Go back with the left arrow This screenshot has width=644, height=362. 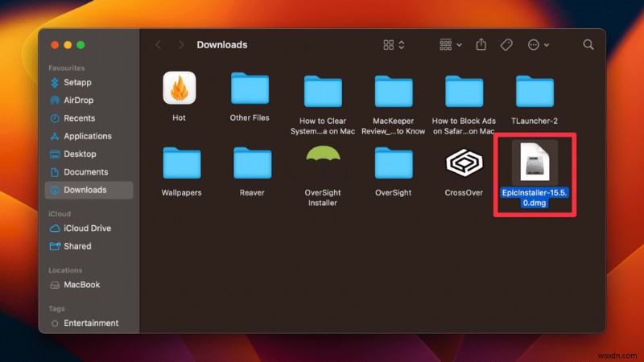click(158, 44)
